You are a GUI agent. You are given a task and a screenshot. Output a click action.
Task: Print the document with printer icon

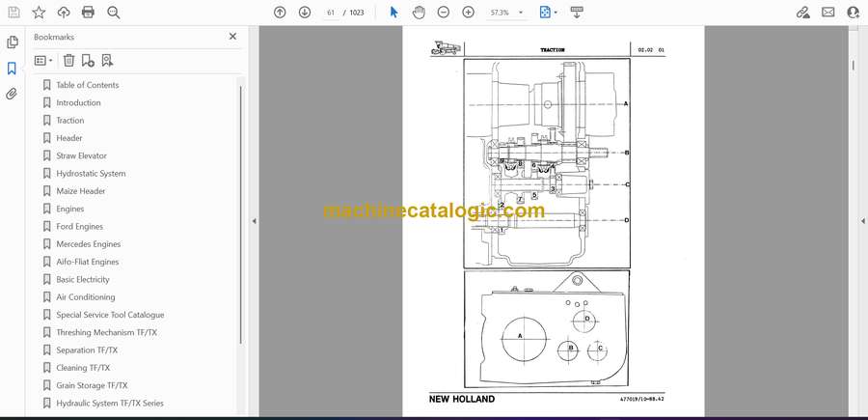[88, 13]
